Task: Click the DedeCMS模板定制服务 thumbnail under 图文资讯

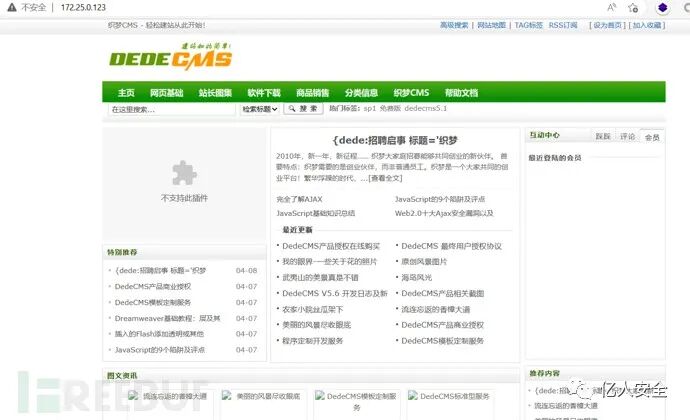Action: (356, 401)
